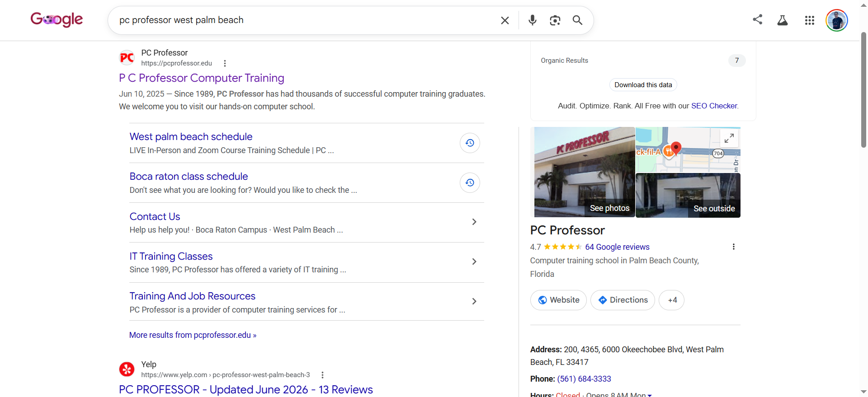868x397 pixels.
Task: Clear the search query with X icon
Action: pyautogui.click(x=505, y=20)
